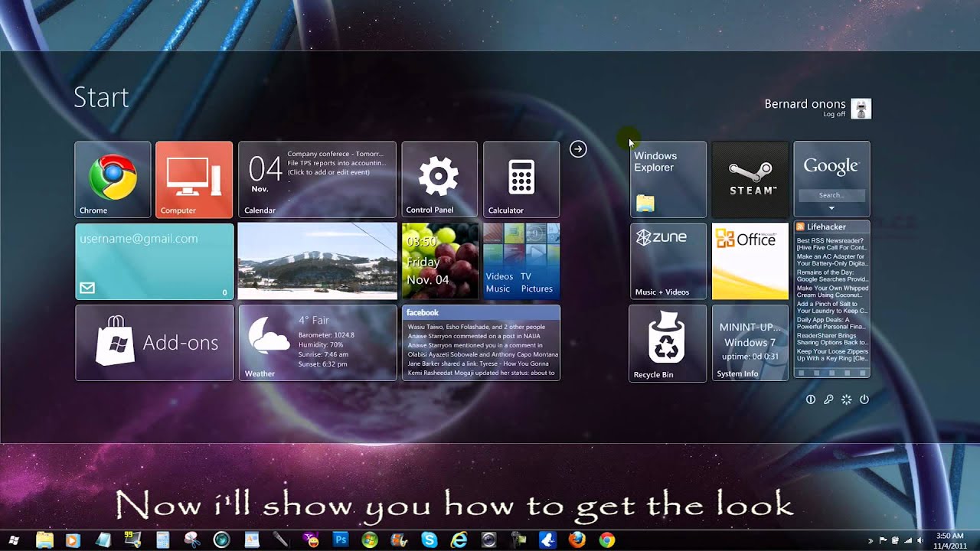
Task: Open 'Add a Pinch of Salt' item
Action: click(x=831, y=308)
